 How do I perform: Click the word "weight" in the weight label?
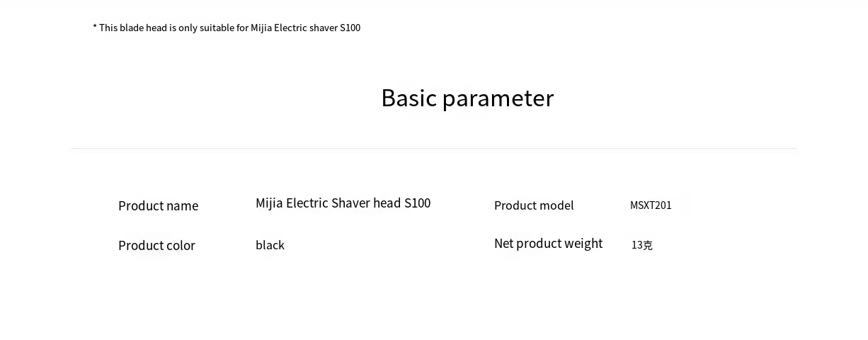pyautogui.click(x=584, y=244)
